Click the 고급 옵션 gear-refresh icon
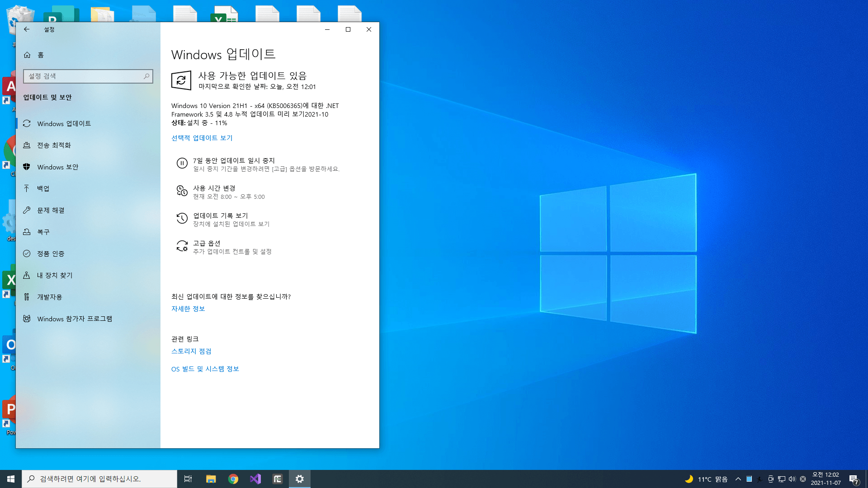 (x=182, y=246)
